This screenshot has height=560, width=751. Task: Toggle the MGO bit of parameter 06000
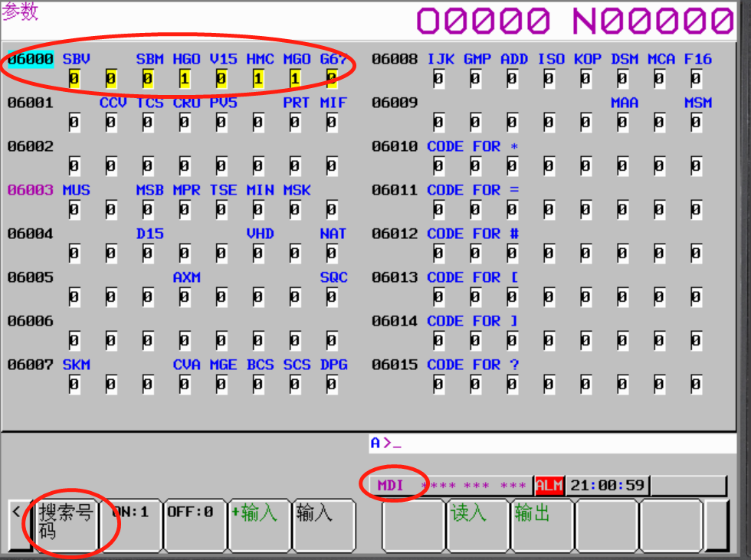[x=294, y=78]
